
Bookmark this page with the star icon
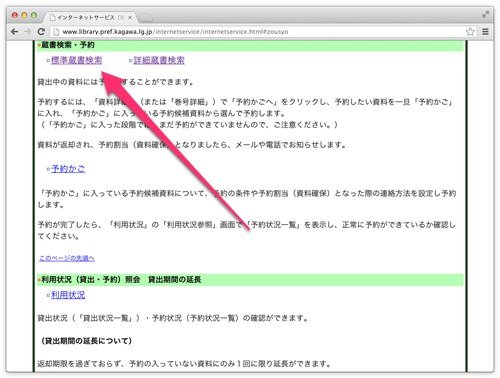(470, 32)
